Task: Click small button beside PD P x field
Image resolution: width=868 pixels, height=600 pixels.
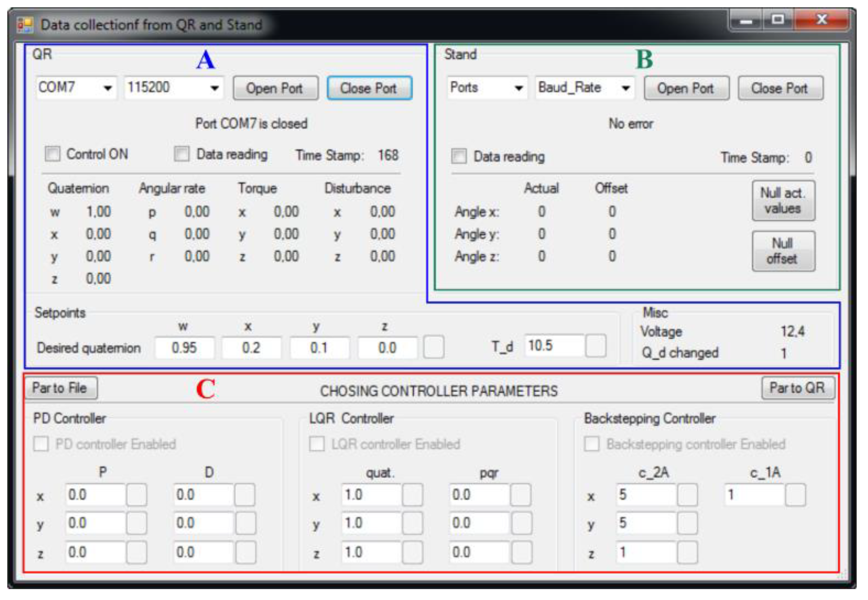Action: pos(137,495)
